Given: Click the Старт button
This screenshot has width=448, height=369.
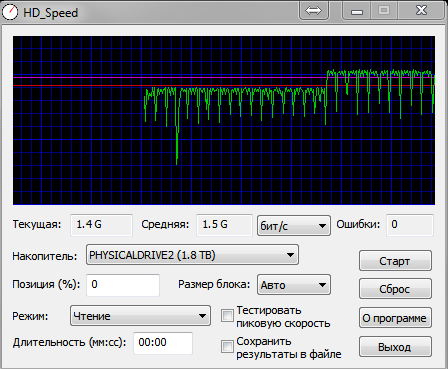Looking at the screenshot, I should (x=395, y=261).
